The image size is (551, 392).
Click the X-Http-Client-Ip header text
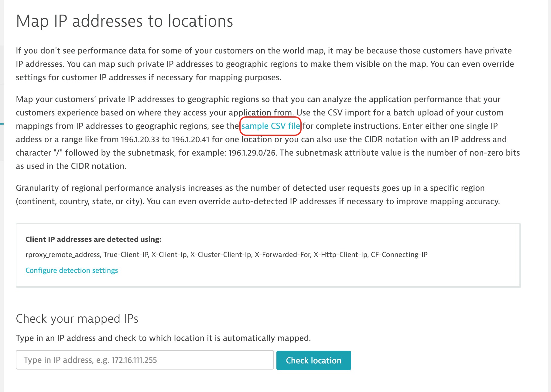(x=340, y=255)
